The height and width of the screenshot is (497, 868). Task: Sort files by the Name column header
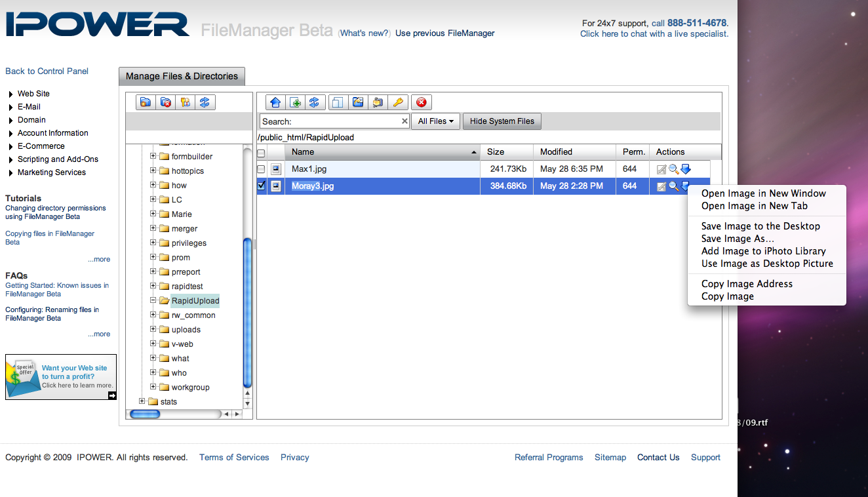[383, 152]
